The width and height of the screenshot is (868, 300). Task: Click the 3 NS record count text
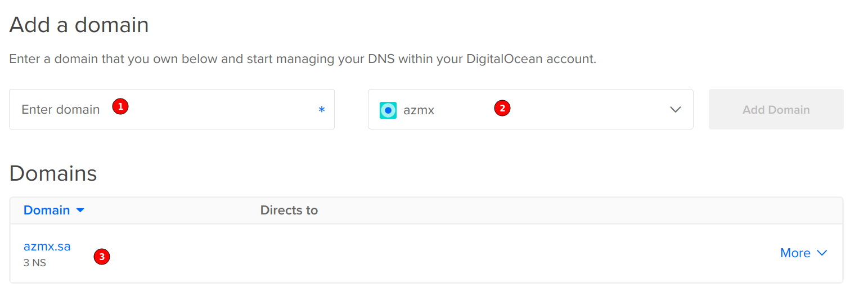(35, 262)
